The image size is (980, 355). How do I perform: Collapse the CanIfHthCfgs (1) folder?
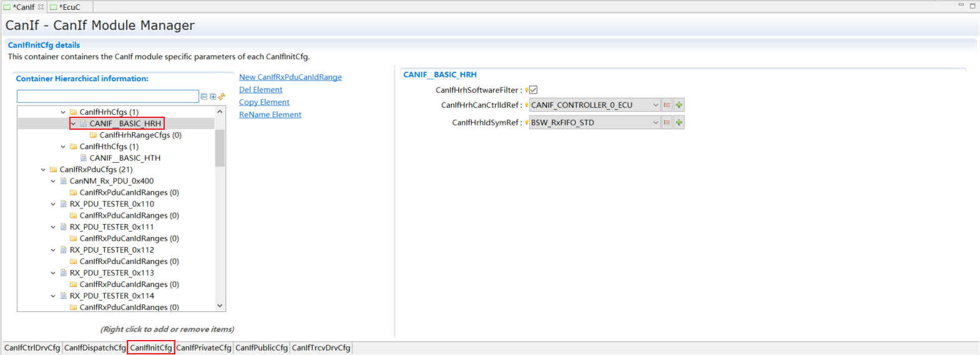click(63, 147)
